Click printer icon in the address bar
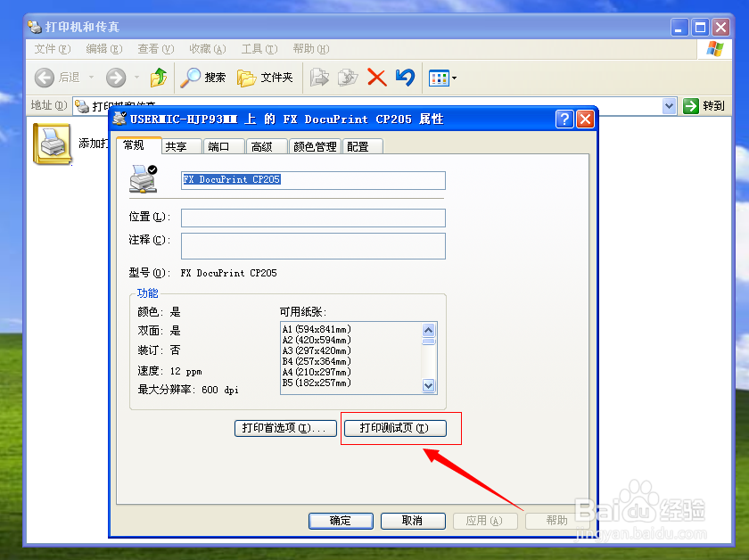The width and height of the screenshot is (749, 560). pyautogui.click(x=82, y=106)
